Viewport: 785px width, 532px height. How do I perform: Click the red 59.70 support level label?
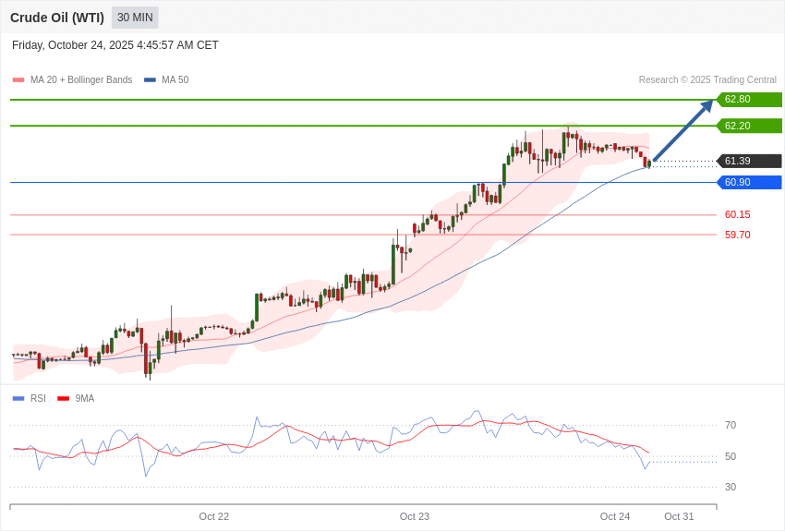coord(737,235)
